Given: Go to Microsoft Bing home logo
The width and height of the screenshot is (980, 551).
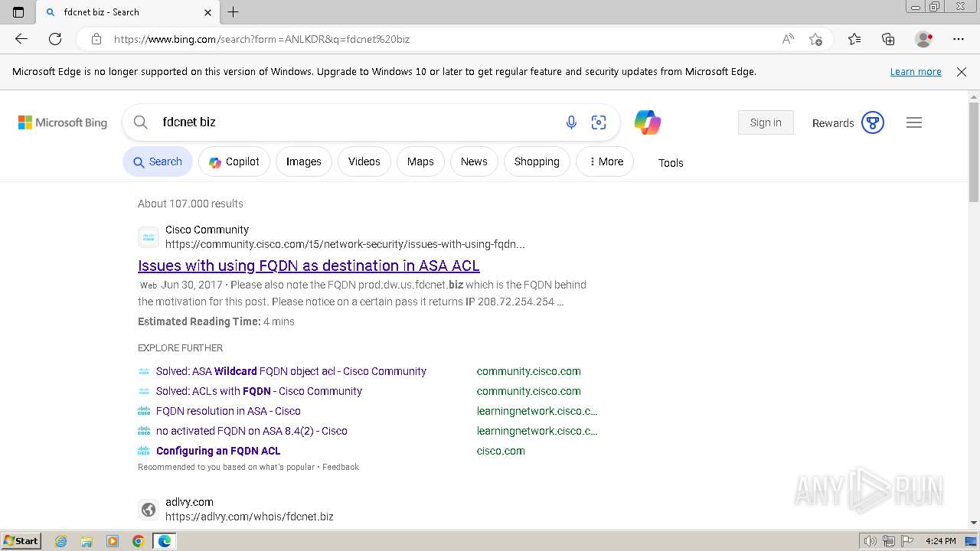Looking at the screenshot, I should [63, 122].
